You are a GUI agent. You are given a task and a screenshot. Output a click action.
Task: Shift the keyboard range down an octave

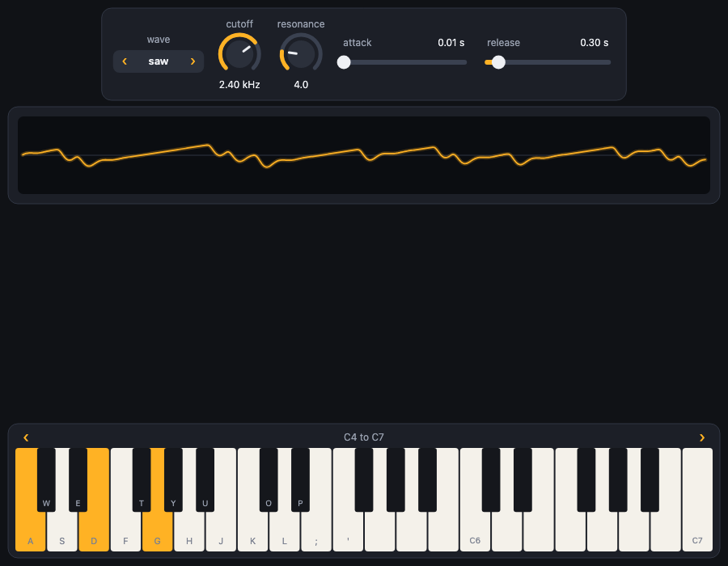coord(26,437)
